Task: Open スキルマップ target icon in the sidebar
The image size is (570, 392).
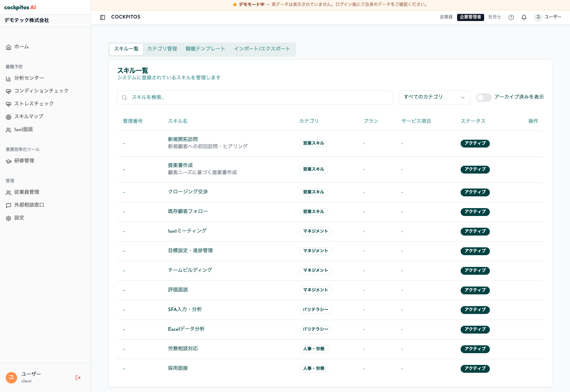Action: click(x=9, y=117)
